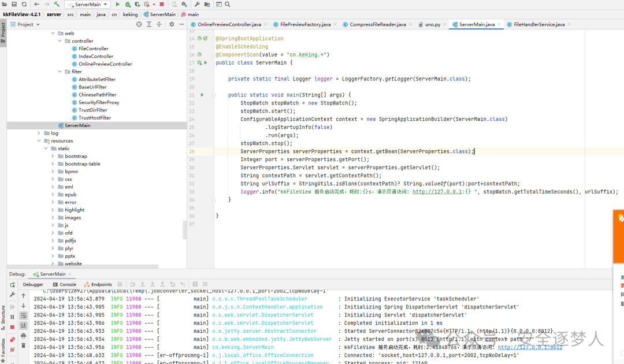Locate the opened file in the Project tree
The image size is (624, 364).
(139, 24)
